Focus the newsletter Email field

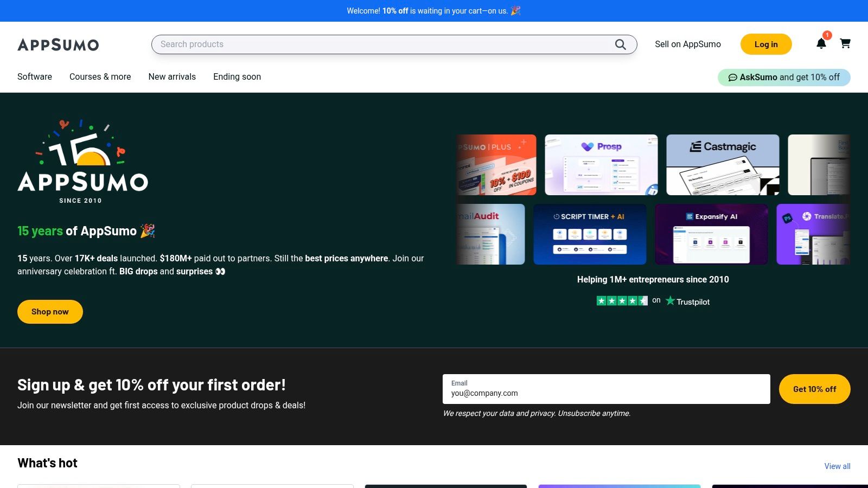pos(607,389)
